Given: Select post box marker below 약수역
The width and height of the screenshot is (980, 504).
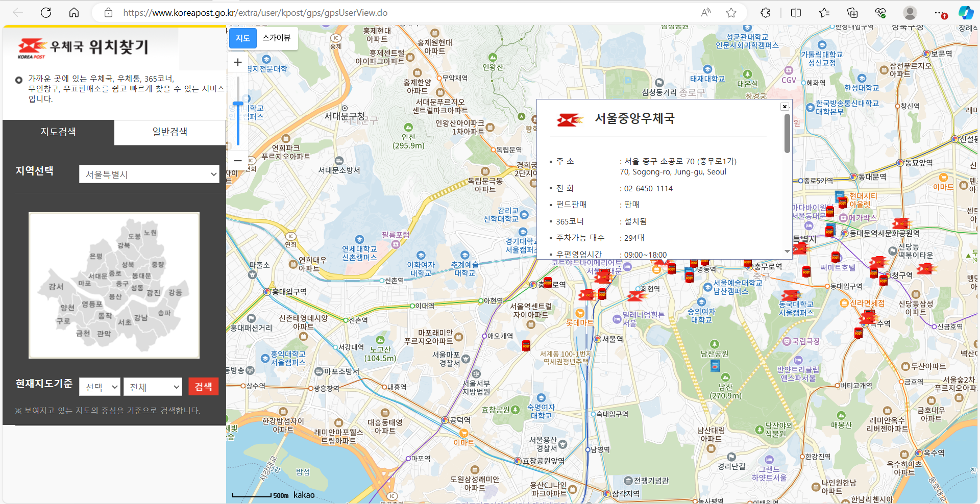Looking at the screenshot, I should (x=859, y=333).
